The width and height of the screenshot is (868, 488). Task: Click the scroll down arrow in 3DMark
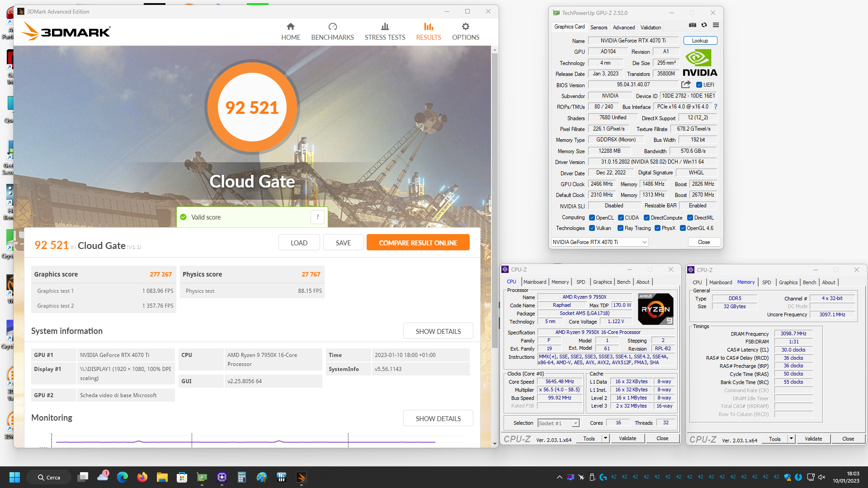(495, 444)
